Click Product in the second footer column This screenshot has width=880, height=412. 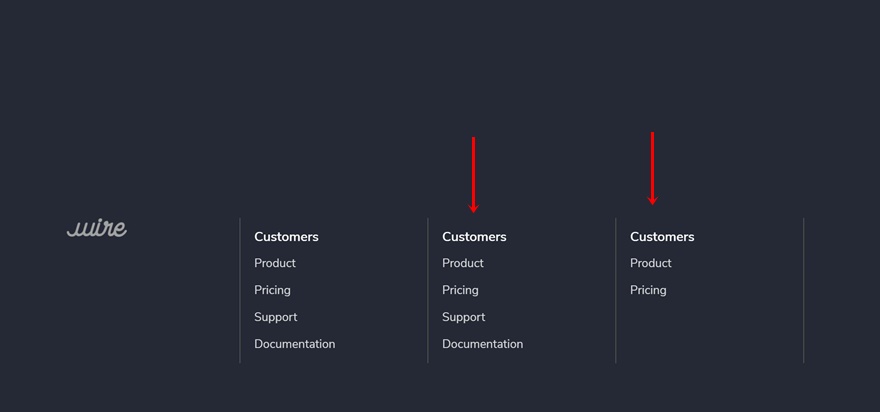pyautogui.click(x=463, y=263)
